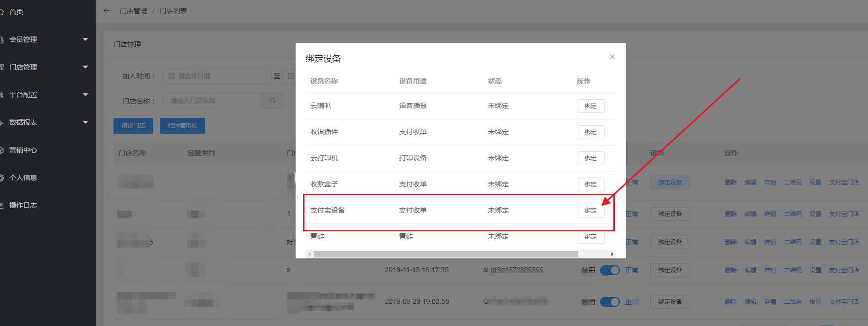Click the 门店列表 breadcrumb item
This screenshot has width=868, height=326.
coord(173,11)
